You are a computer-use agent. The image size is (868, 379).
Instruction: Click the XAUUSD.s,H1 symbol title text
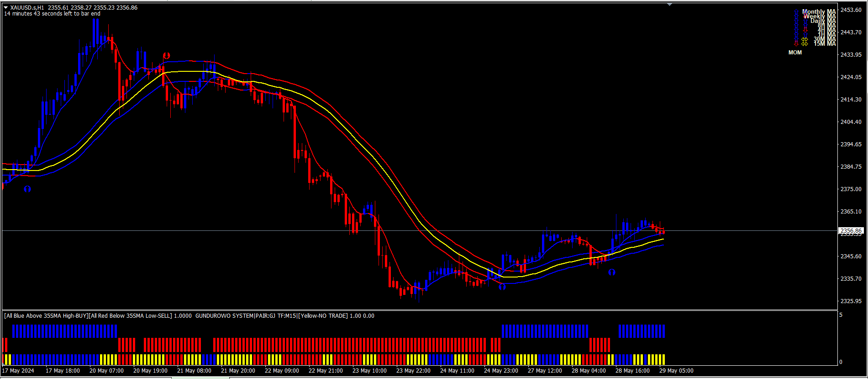(x=27, y=8)
